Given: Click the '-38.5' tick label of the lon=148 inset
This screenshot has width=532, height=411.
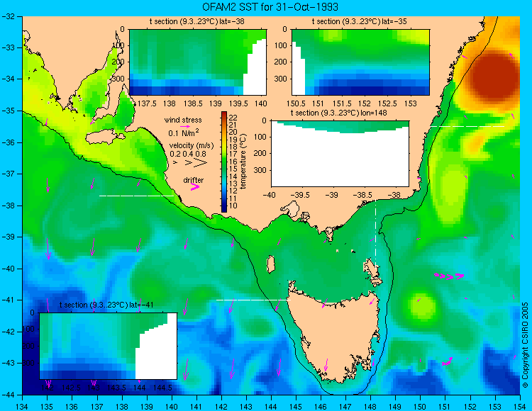Looking at the screenshot, I should tap(363, 195).
